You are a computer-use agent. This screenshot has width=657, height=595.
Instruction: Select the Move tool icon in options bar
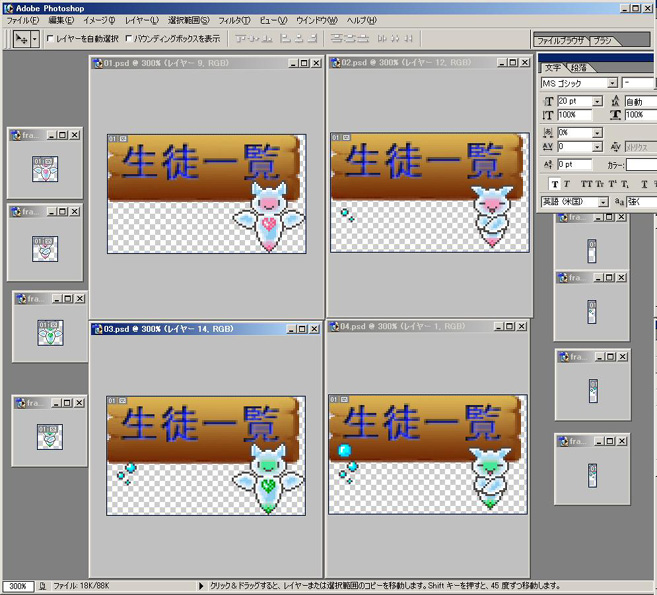[x=21, y=39]
